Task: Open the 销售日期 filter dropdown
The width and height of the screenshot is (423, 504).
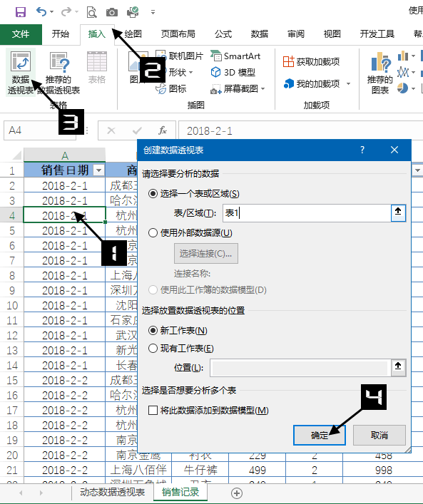Action: [99, 170]
